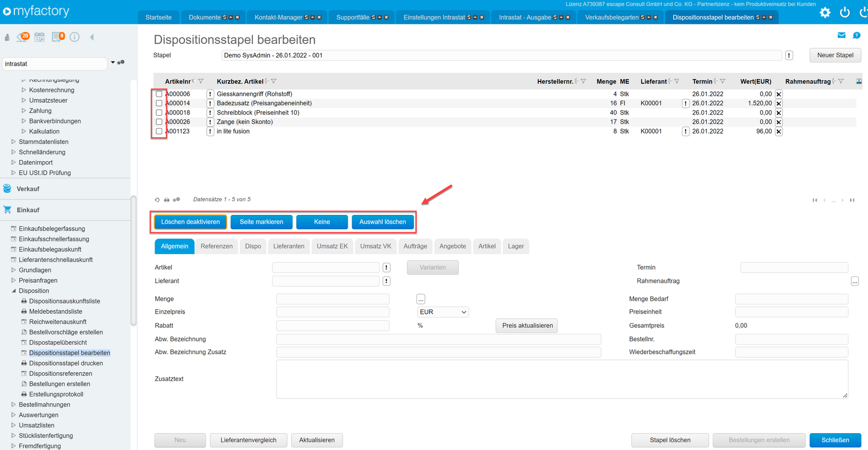The width and height of the screenshot is (868, 450).
Task: Tick the checkbox for A000014
Action: [x=159, y=103]
